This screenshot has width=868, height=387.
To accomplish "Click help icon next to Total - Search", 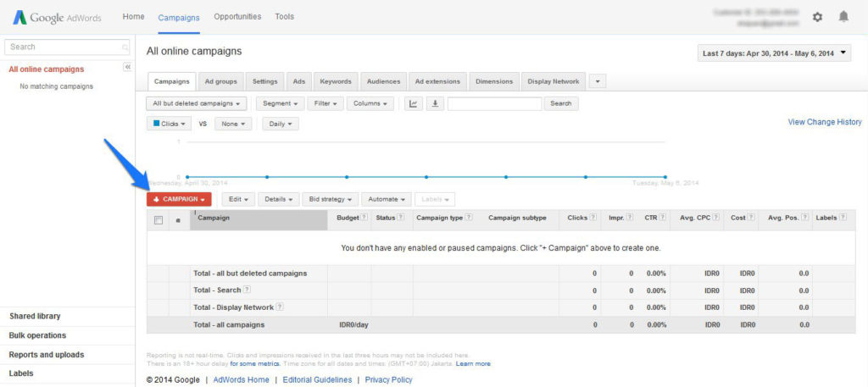I will (x=248, y=290).
